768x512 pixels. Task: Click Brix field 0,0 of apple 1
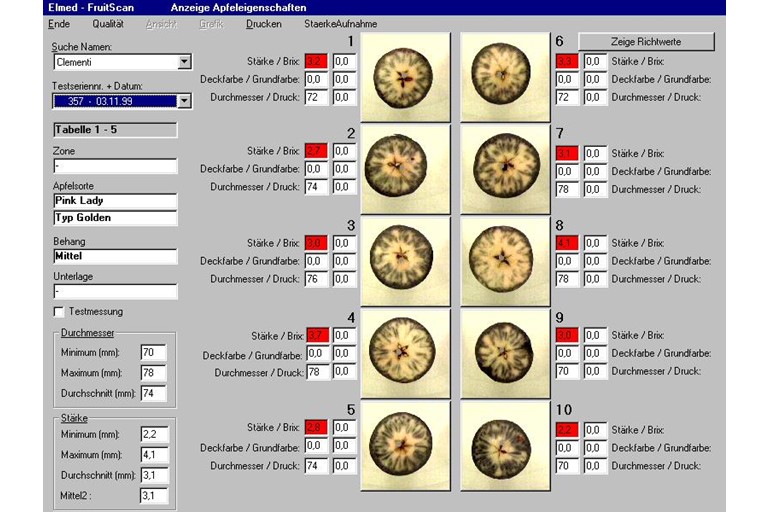(344, 61)
